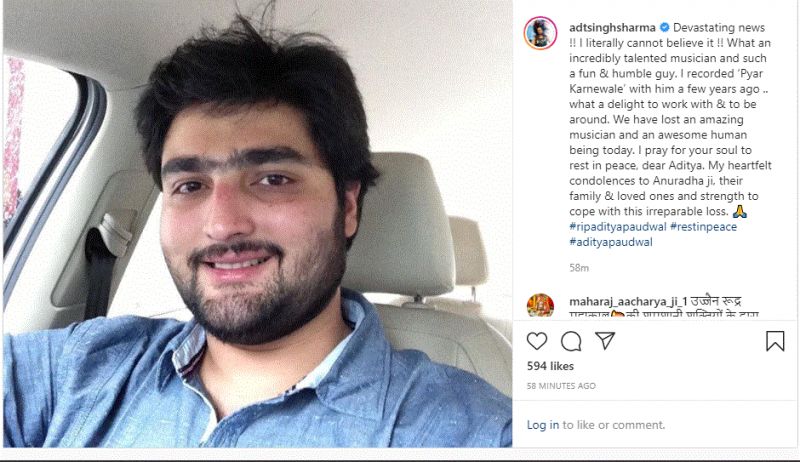This screenshot has height=462, width=800.
Task: Click the verified badge next to adtsinghsharma
Action: (664, 28)
